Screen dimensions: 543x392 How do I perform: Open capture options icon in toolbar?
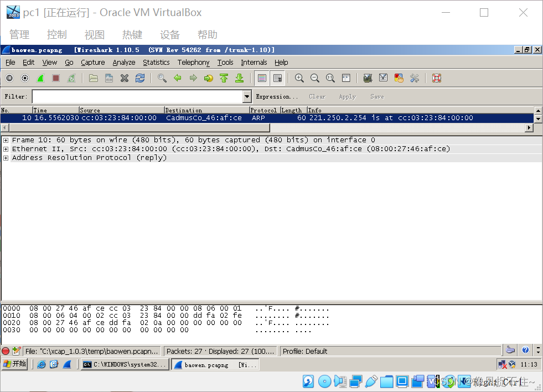25,78
